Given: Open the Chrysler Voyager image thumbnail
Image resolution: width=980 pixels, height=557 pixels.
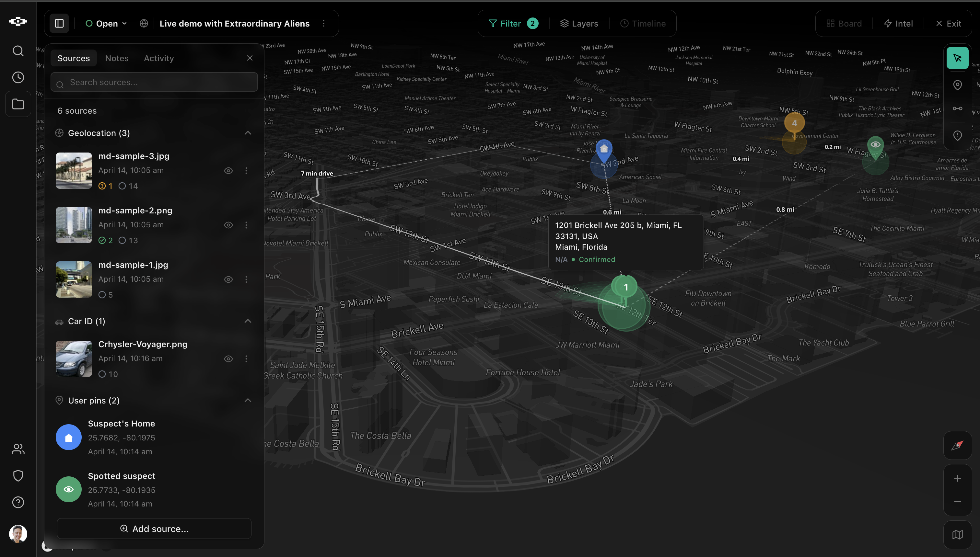Looking at the screenshot, I should click(74, 358).
